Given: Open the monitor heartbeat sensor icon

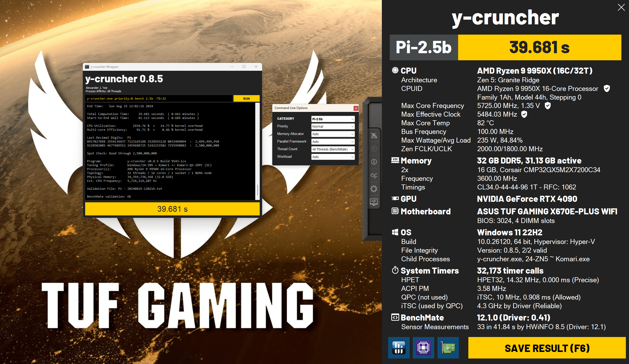Looking at the screenshot, I should pyautogui.click(x=374, y=202).
